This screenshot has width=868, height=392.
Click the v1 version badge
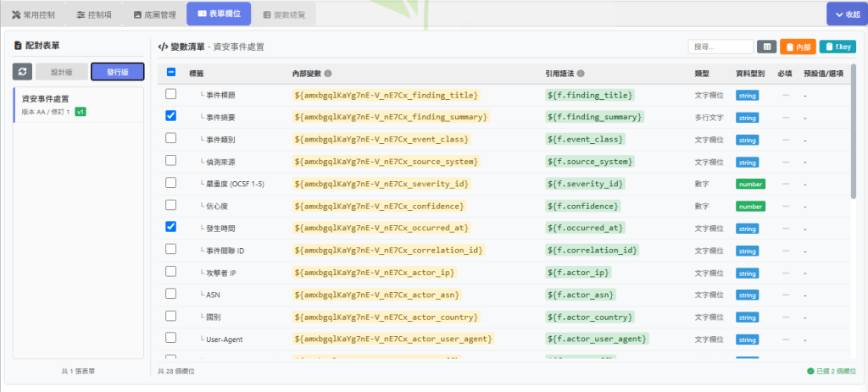click(81, 112)
